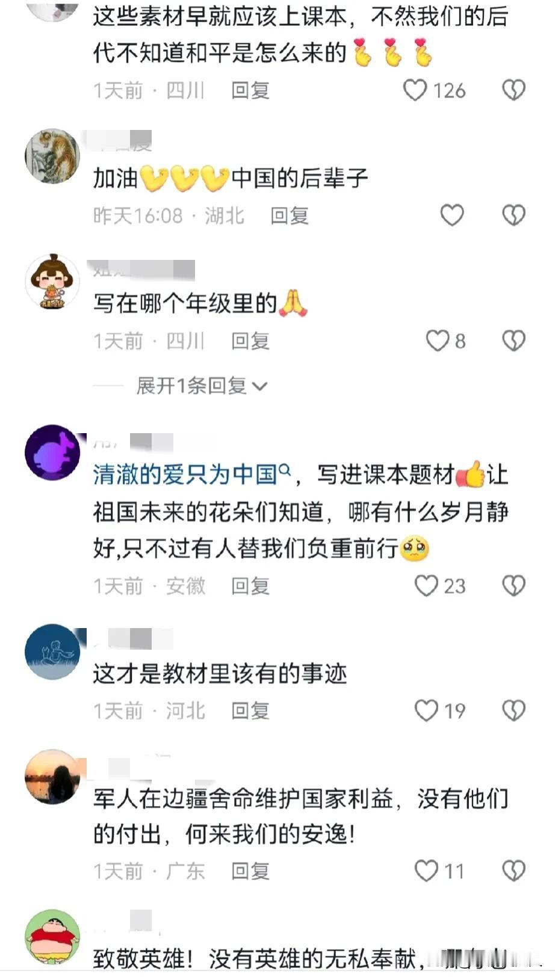Viewport: 555px width, 980px height.
Task: Like the 加油 comment from Hubei
Action: click(452, 215)
